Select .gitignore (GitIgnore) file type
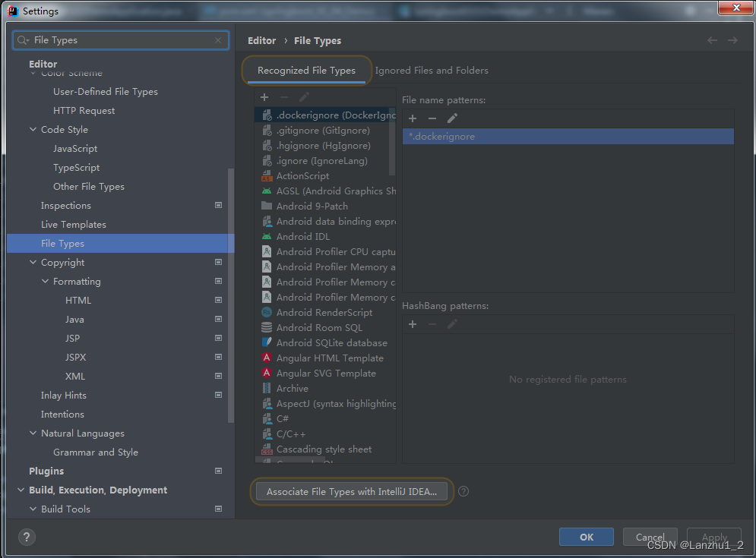Screen dimensions: 756x558 (323, 131)
